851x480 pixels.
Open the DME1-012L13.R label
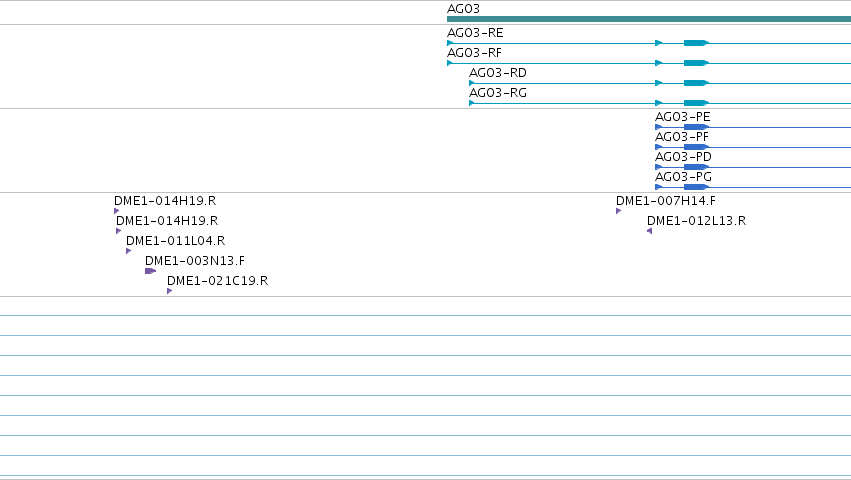tap(696, 221)
